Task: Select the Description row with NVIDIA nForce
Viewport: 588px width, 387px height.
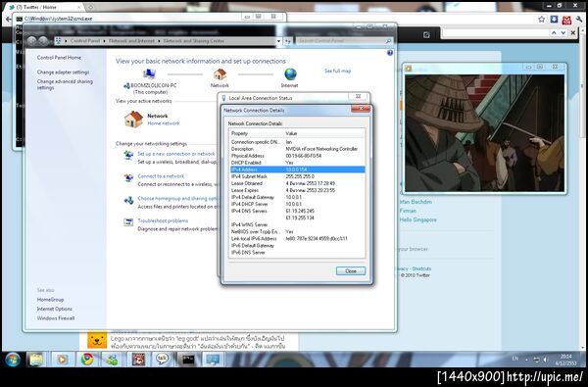Action: (x=297, y=149)
